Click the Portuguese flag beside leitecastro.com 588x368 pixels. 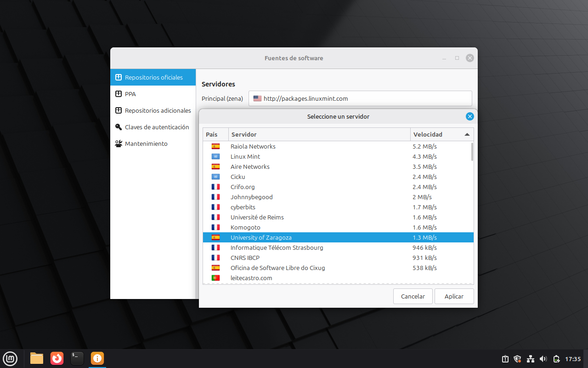tap(215, 278)
